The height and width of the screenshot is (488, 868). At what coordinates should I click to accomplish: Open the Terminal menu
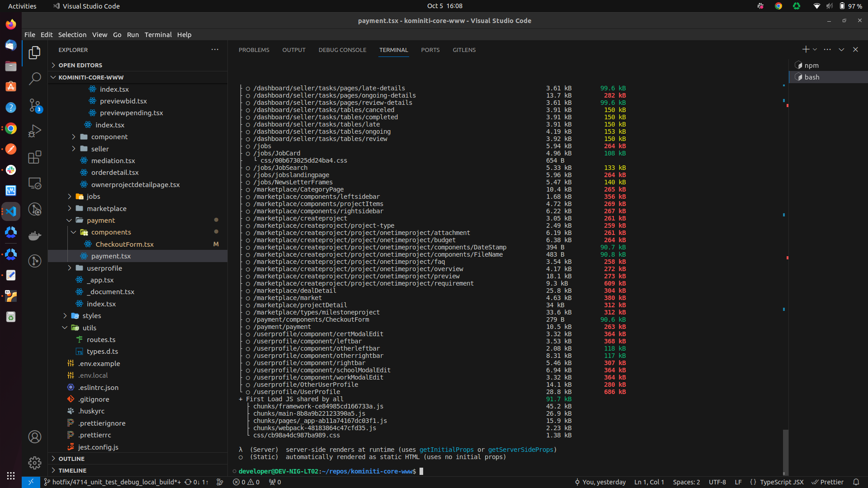click(x=158, y=35)
